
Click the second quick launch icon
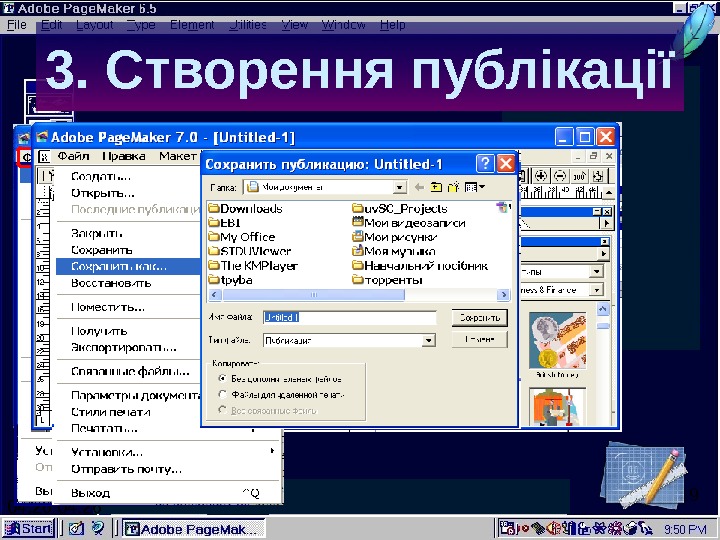pyautogui.click(x=98, y=529)
